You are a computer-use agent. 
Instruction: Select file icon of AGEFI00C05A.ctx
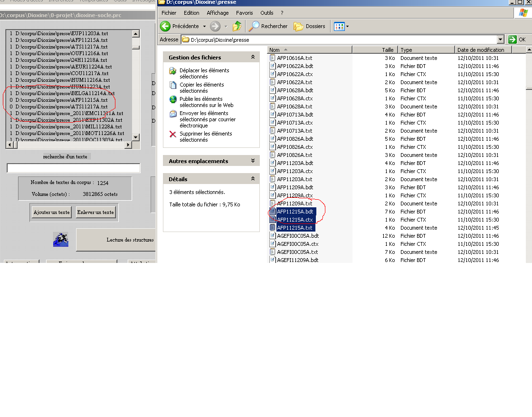(x=272, y=244)
